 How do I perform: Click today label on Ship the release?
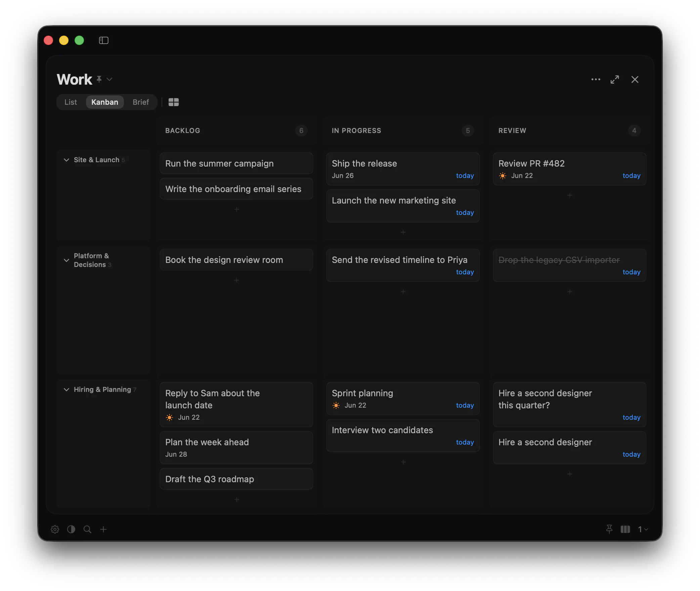[465, 176]
